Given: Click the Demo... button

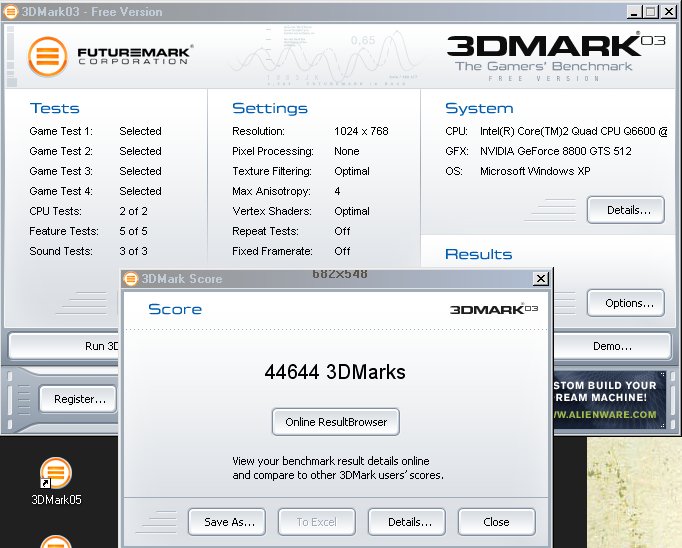Looking at the screenshot, I should click(x=612, y=346).
